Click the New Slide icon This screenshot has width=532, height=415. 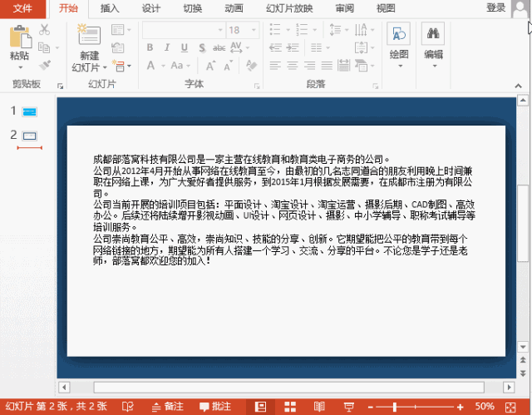click(x=88, y=38)
